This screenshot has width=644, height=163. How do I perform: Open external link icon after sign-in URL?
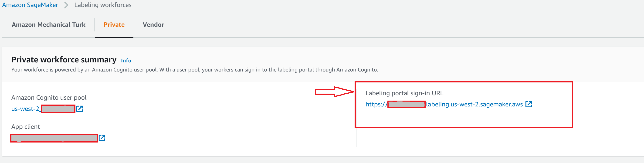pos(529,104)
